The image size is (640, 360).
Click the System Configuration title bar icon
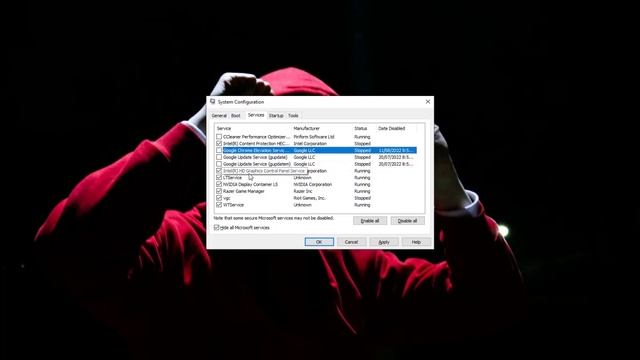(213, 102)
